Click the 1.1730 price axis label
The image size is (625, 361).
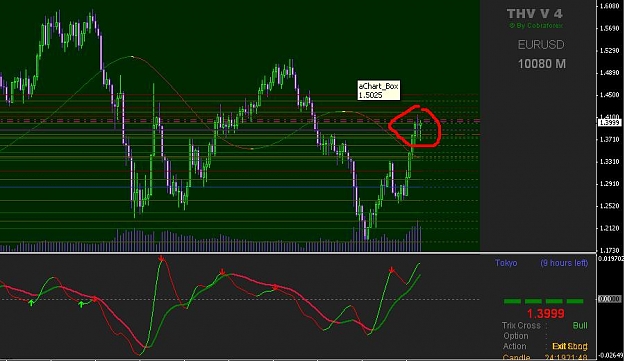click(x=609, y=250)
